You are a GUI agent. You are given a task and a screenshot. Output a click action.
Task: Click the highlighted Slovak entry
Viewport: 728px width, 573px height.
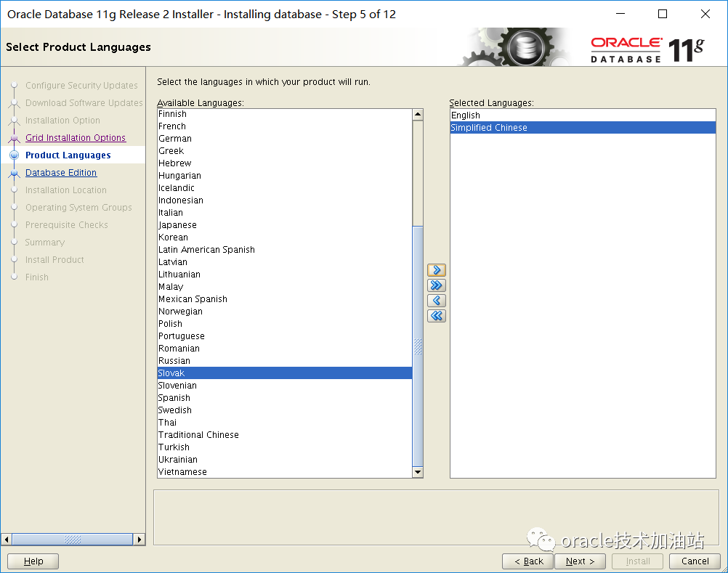(x=285, y=373)
